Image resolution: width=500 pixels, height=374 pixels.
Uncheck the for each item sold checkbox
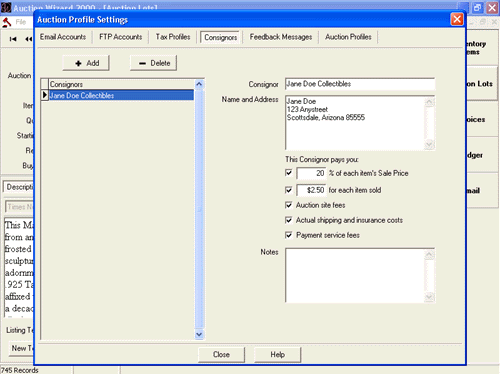point(289,190)
